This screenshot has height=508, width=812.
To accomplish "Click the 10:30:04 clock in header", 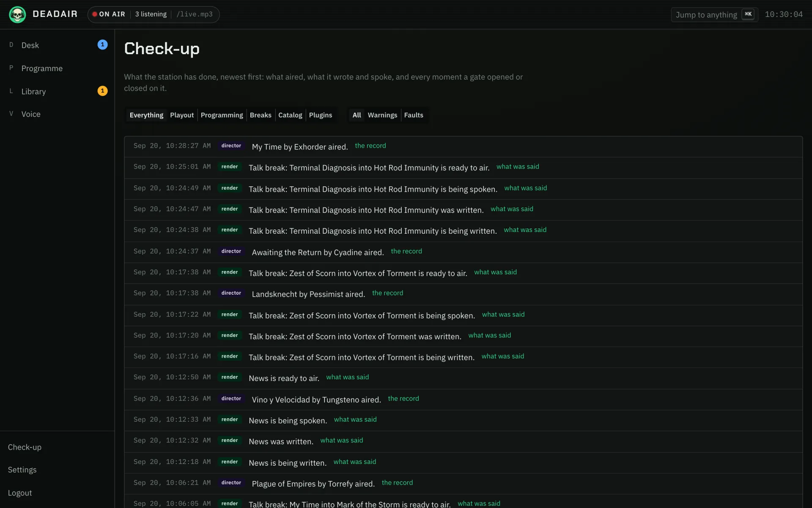I will [784, 14].
